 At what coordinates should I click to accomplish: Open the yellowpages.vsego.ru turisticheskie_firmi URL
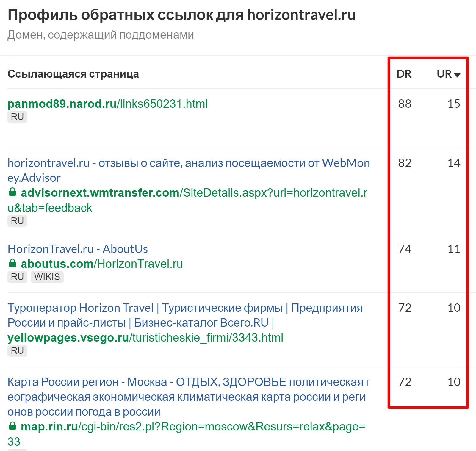pyautogui.click(x=145, y=338)
